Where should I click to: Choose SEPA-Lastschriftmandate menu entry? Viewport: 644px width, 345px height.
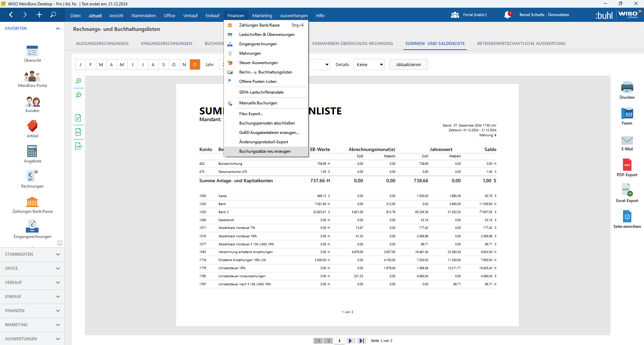[x=266, y=92]
